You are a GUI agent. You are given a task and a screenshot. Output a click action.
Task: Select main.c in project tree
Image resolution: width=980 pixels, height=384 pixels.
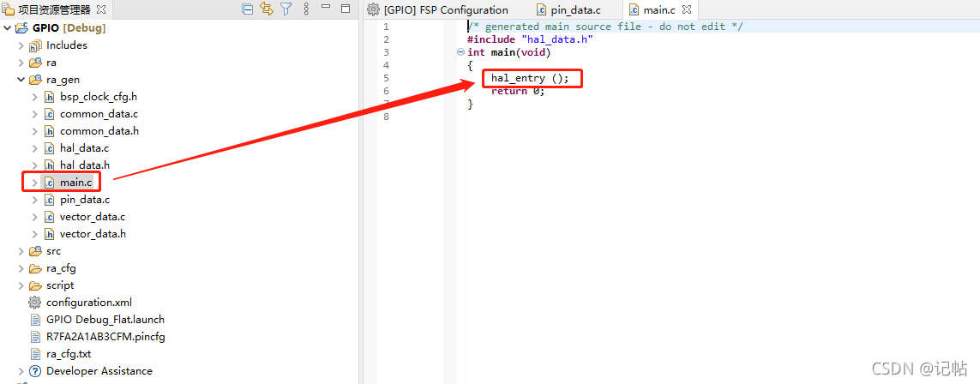coord(76,183)
